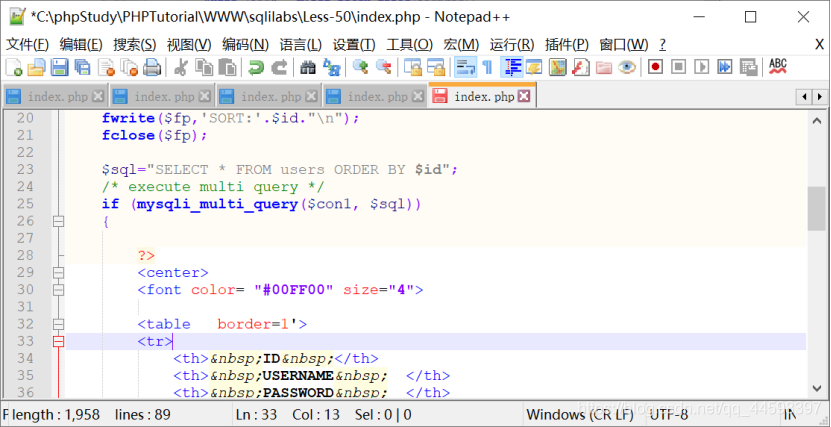Click the Save All icon
Image resolution: width=831 pixels, height=427 pixels.
click(83, 67)
